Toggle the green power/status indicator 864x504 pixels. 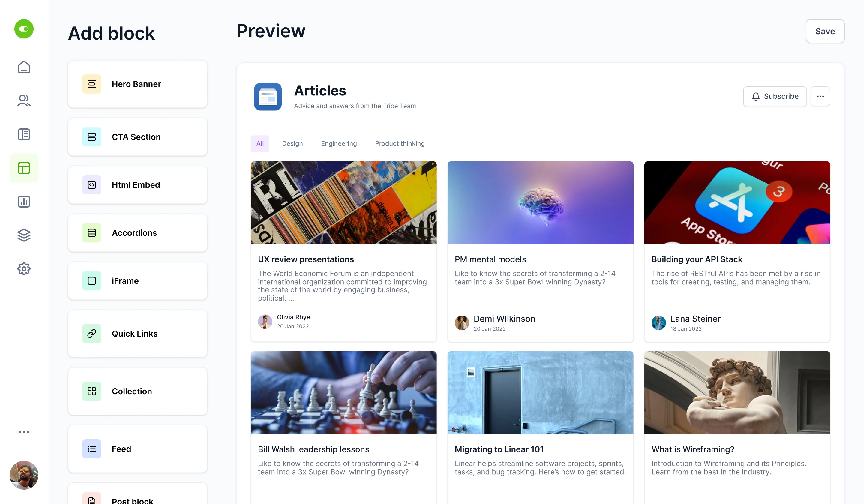pos(24,29)
